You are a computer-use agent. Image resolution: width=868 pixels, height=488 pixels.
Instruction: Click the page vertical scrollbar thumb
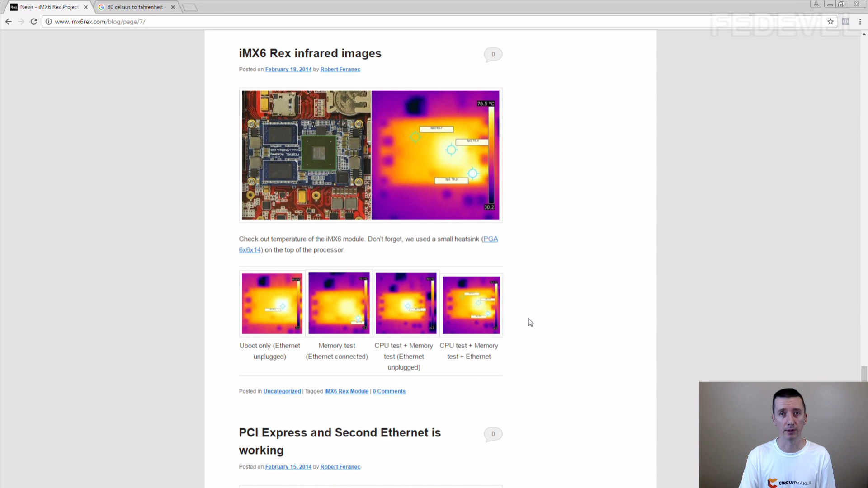pos(864,374)
